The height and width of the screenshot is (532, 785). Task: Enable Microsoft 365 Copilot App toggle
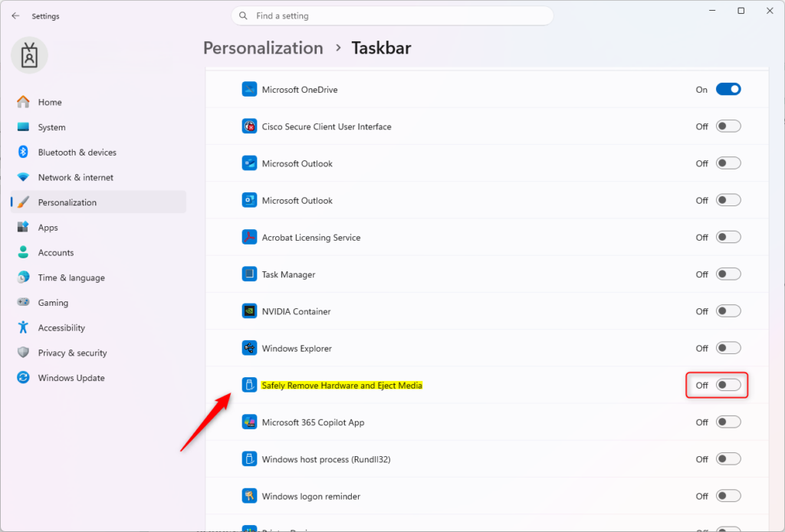(x=728, y=422)
